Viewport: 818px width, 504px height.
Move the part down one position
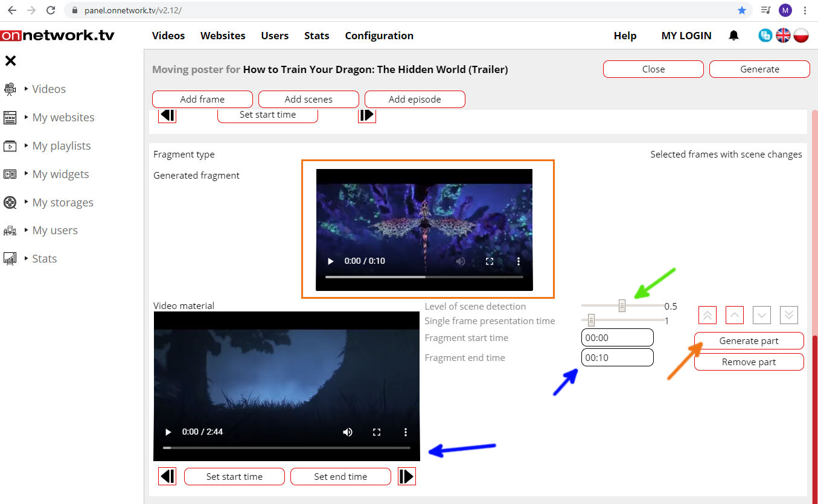coord(762,315)
